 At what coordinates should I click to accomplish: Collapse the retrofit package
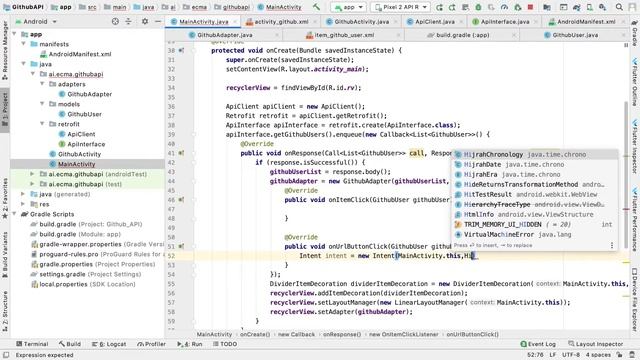[x=42, y=124]
